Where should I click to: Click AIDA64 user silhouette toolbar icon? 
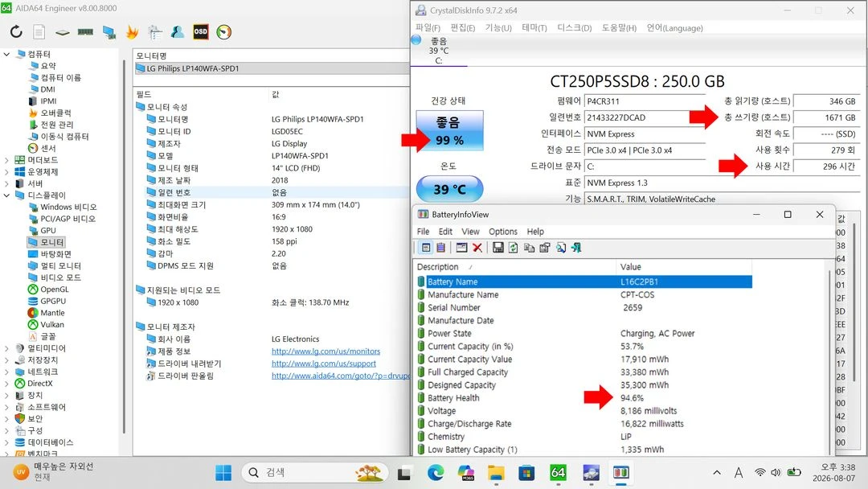click(x=178, y=32)
